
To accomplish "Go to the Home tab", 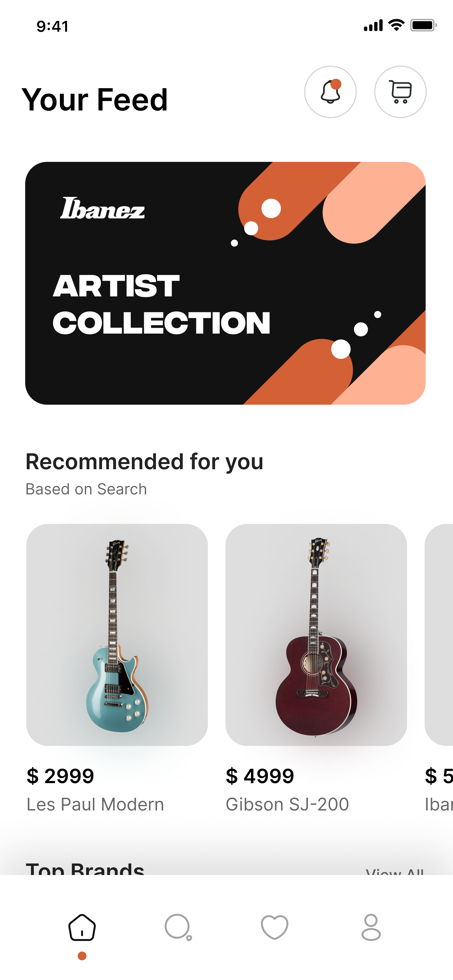I will pyautogui.click(x=82, y=927).
